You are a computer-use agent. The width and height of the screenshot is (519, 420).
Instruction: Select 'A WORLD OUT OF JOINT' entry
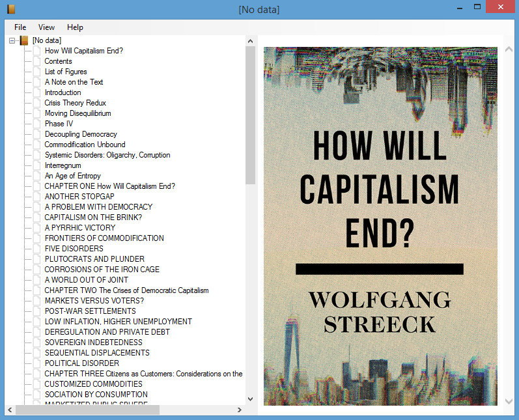[x=87, y=279]
